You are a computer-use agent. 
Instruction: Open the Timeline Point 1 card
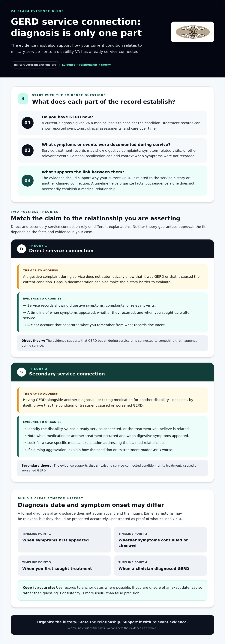tap(64, 540)
